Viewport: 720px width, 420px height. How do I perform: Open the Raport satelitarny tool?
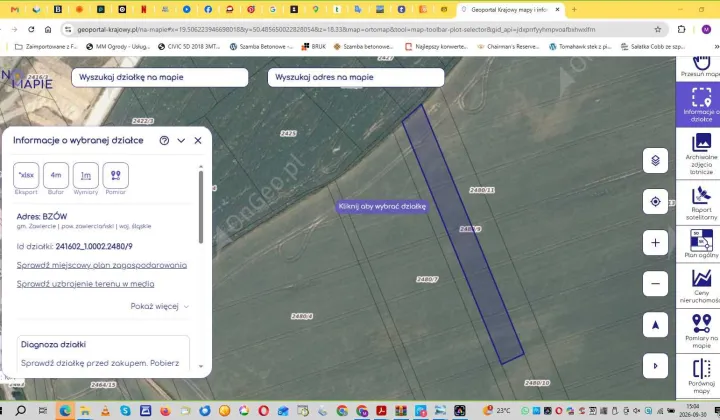point(700,203)
